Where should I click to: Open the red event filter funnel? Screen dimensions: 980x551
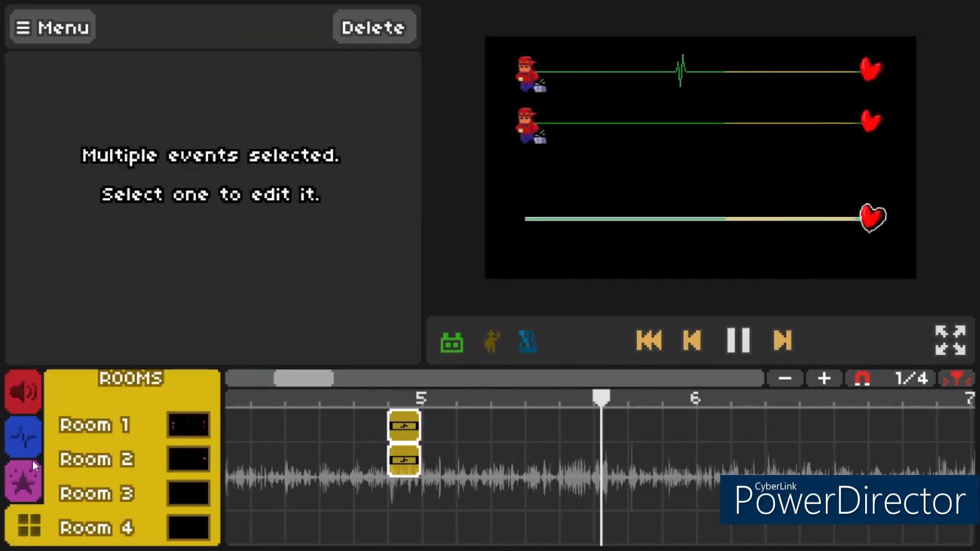tap(957, 379)
